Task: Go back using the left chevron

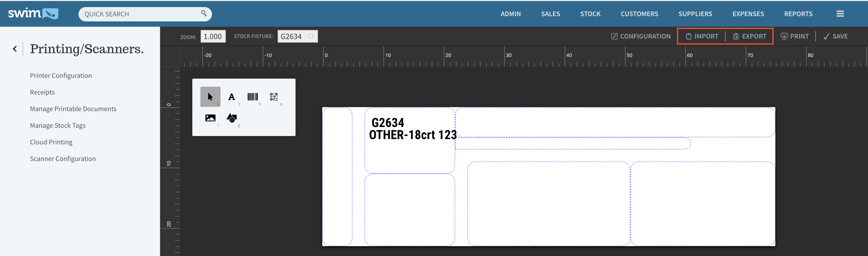Action: pos(15,49)
